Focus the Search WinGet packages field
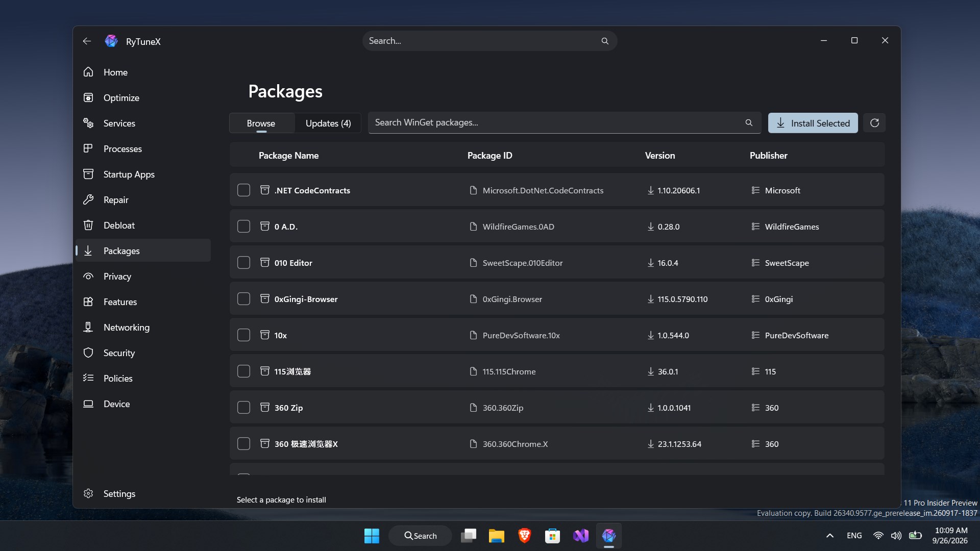This screenshot has width=980, height=551. pyautogui.click(x=565, y=122)
